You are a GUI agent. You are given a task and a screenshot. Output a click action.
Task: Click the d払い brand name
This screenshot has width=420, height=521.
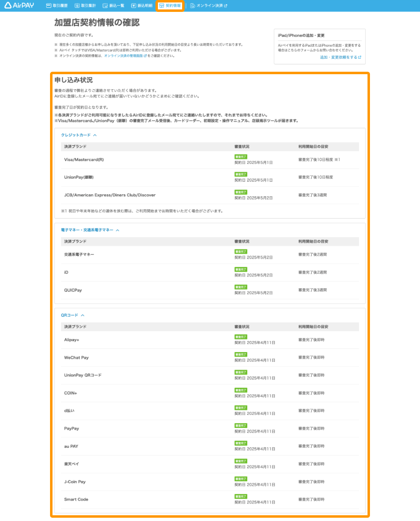tap(69, 411)
